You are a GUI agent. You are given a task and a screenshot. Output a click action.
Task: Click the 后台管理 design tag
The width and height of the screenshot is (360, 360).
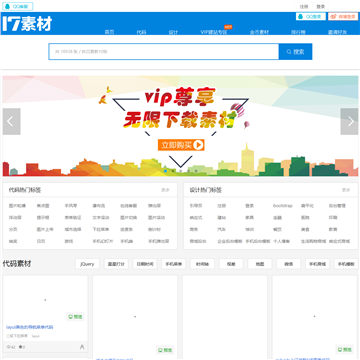click(337, 206)
